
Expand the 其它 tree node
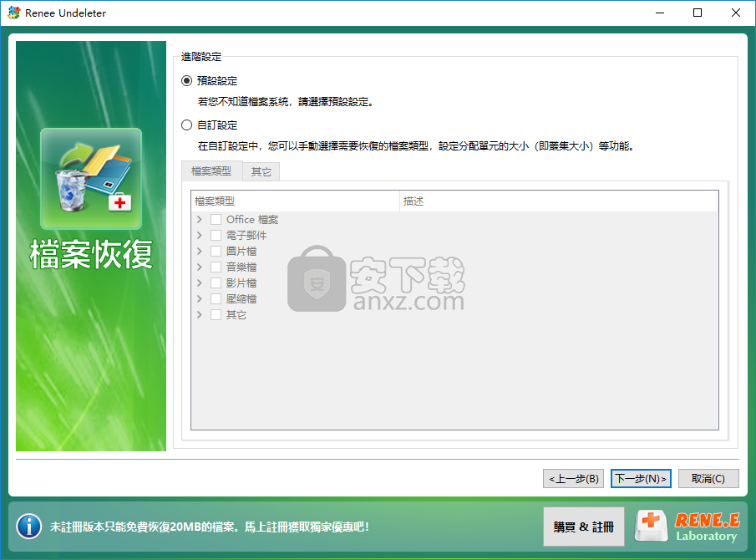[200, 315]
